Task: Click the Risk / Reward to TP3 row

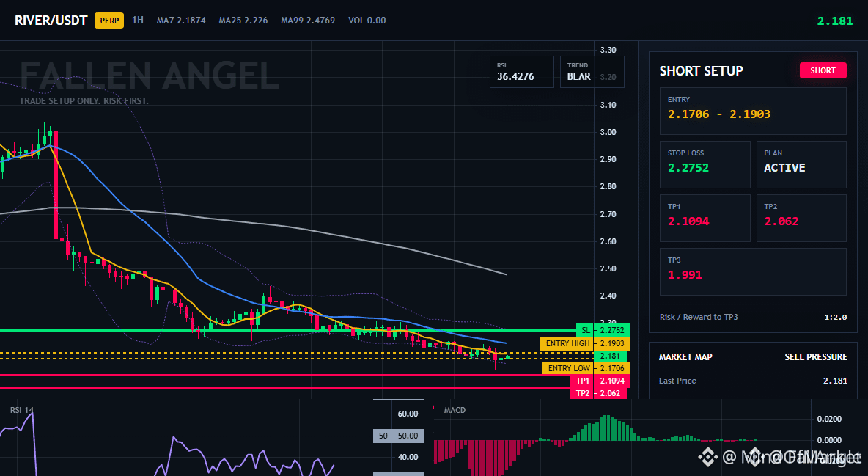Action: (753, 317)
